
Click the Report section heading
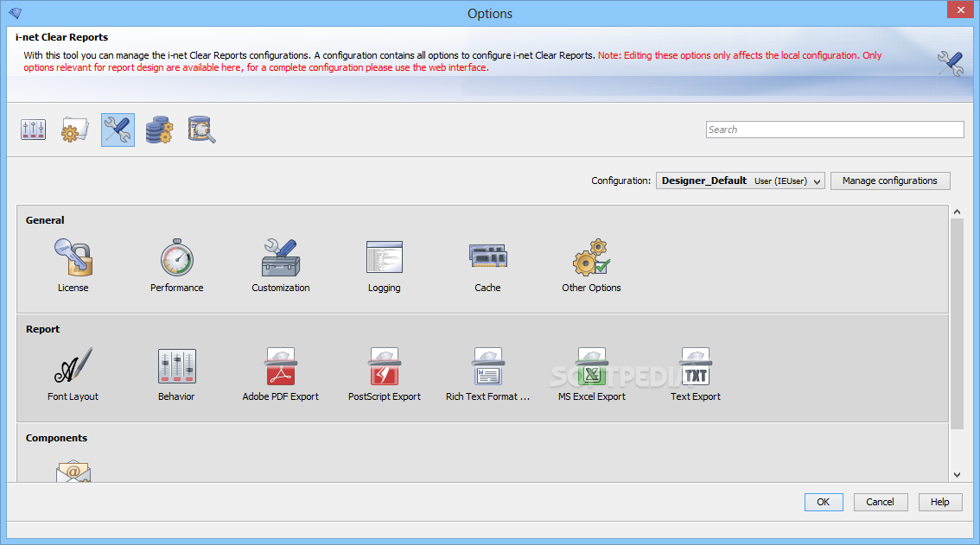(42, 329)
